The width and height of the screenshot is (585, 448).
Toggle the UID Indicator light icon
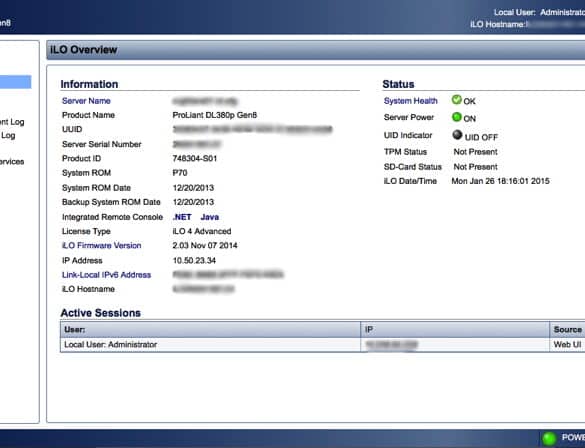tap(457, 135)
